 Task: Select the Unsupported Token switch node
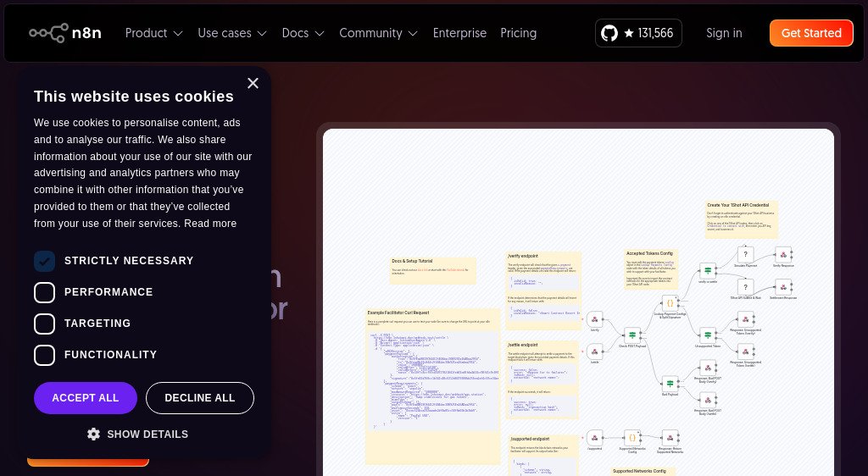[x=708, y=335]
